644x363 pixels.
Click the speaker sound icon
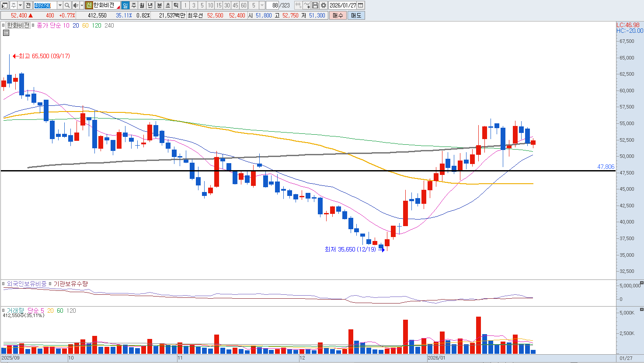pyautogui.click(x=76, y=5)
